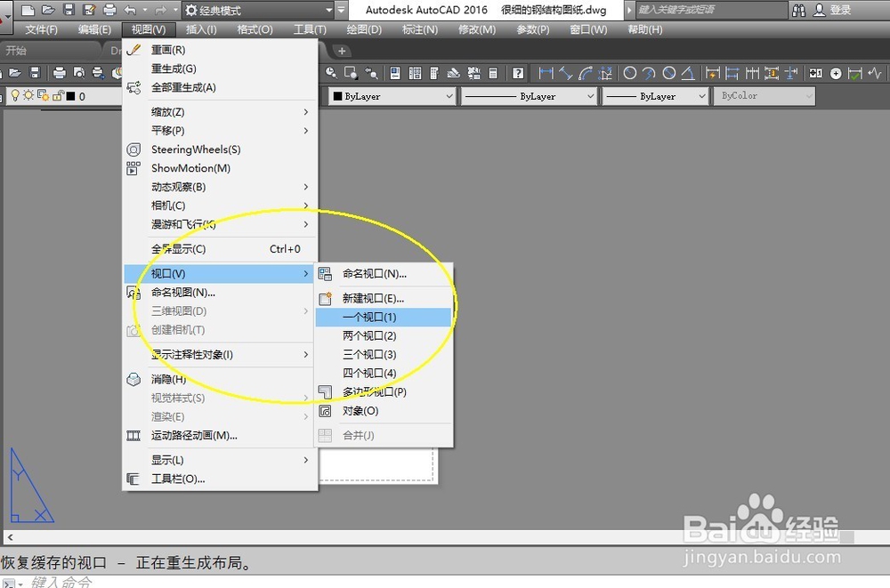Click the Properties palette icon

(x=395, y=73)
